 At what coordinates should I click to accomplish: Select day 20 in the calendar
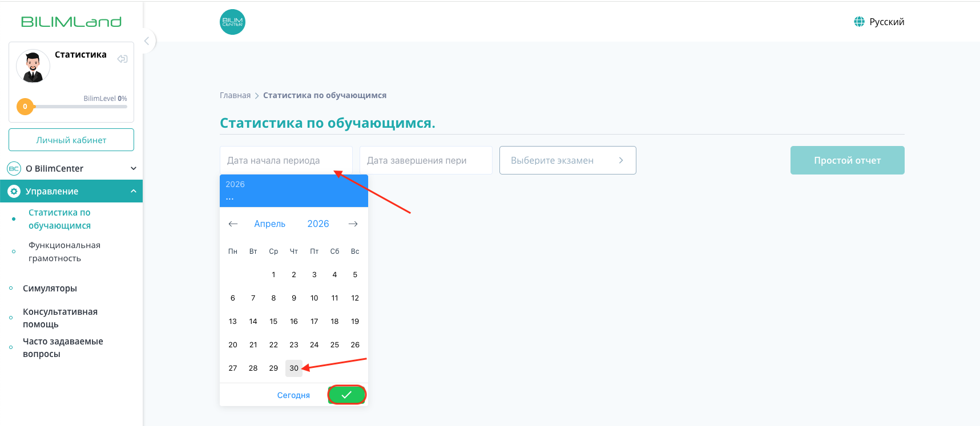pos(233,344)
